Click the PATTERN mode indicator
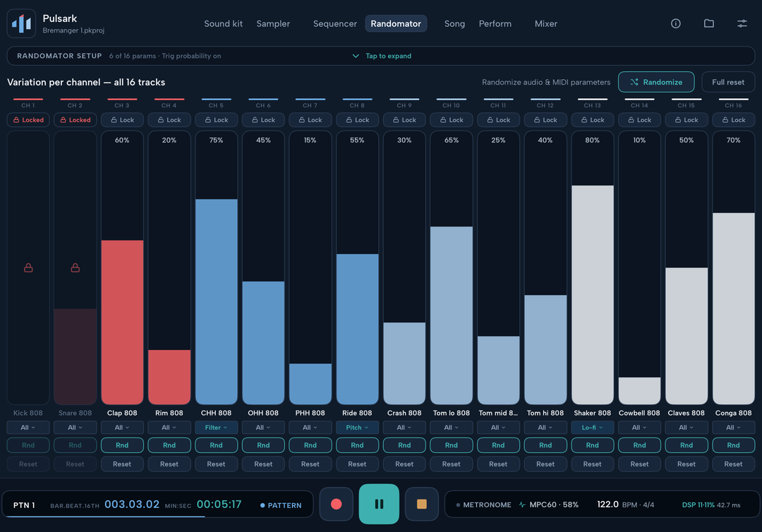The width and height of the screenshot is (762, 532). tap(281, 505)
